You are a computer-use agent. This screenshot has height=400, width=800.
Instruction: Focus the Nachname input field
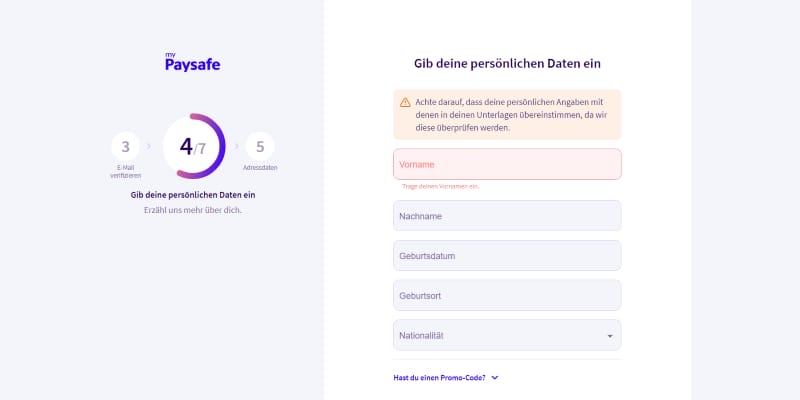click(507, 216)
